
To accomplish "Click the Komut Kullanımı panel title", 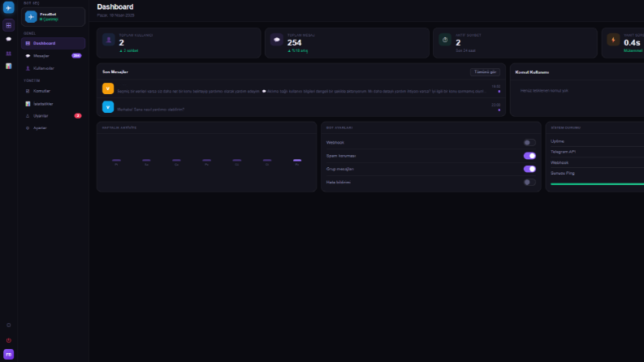I will 532,72.
